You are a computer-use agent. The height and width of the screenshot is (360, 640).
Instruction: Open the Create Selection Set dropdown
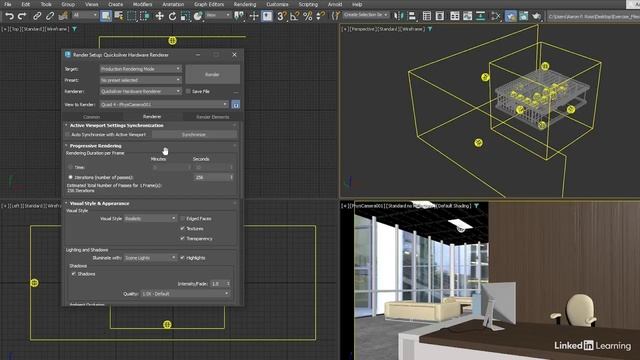point(366,15)
